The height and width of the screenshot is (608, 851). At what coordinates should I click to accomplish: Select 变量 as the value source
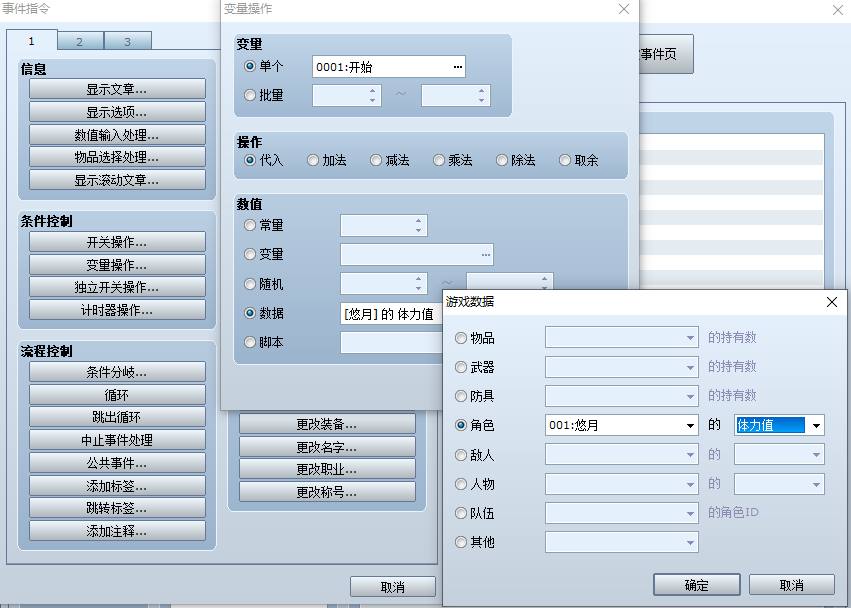tap(250, 254)
